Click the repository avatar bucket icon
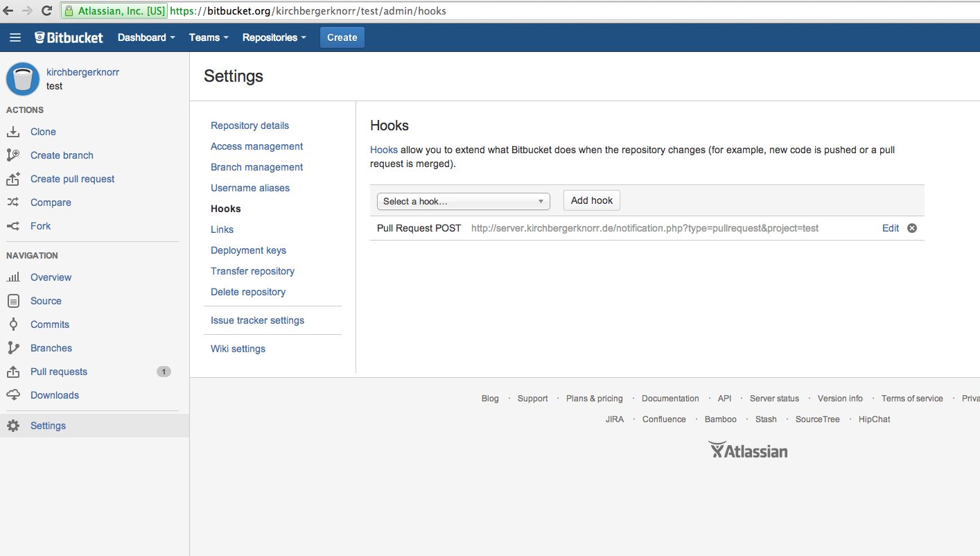Viewport: 980px width, 556px height. (x=23, y=79)
